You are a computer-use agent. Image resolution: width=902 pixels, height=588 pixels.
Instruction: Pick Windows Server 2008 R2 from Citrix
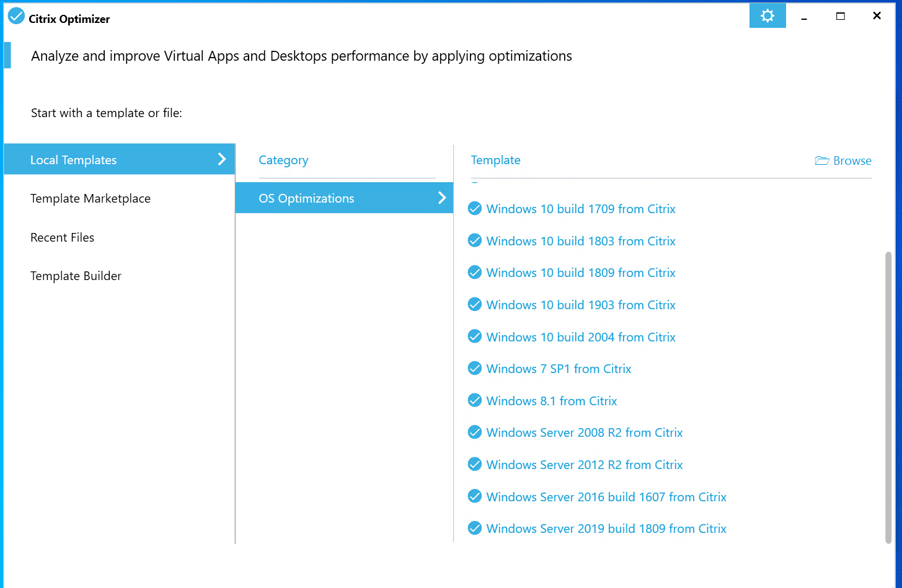585,432
